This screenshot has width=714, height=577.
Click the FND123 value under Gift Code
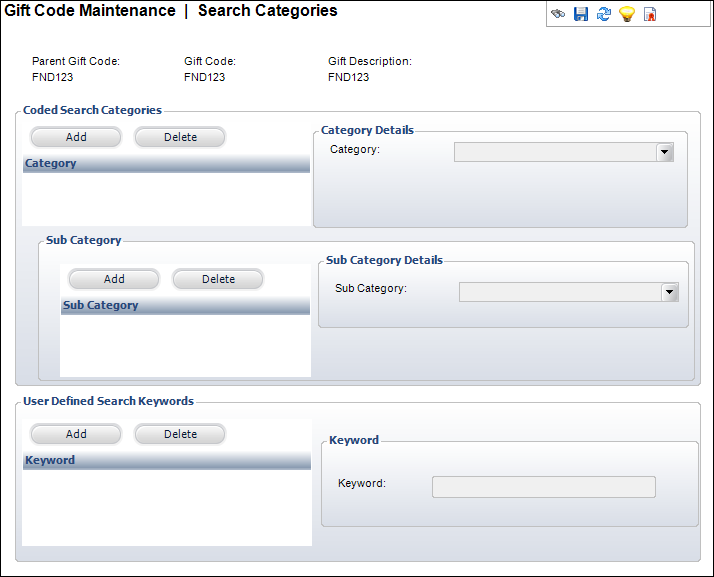coord(204,77)
